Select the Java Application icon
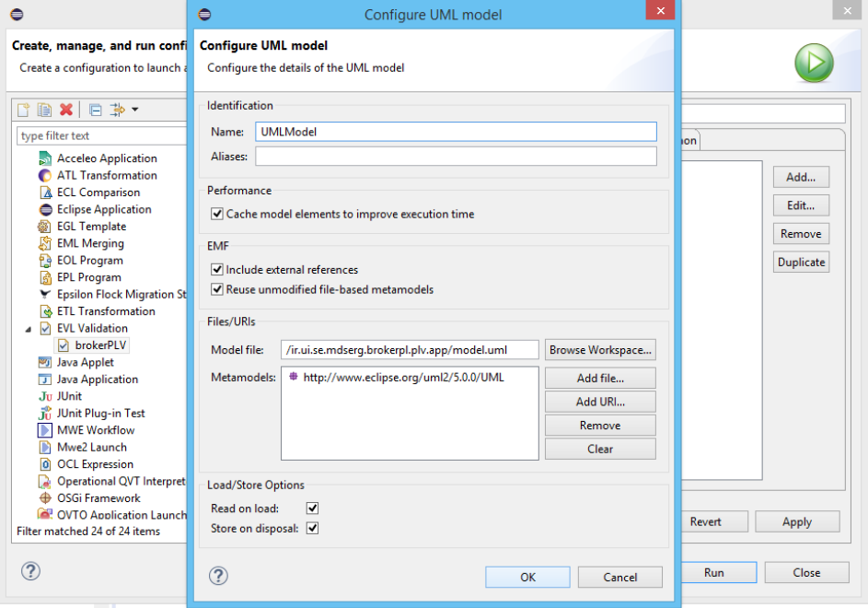This screenshot has height=608, width=868. 45,380
